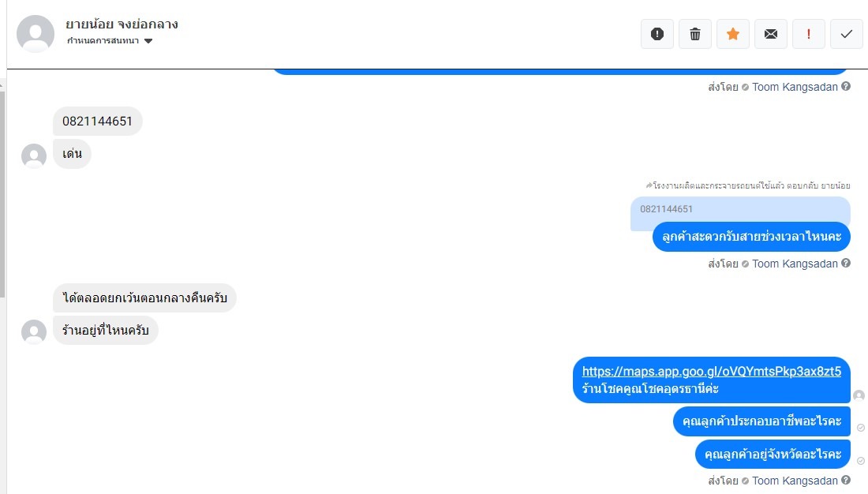Click the quoted 0821144651 reply preview

click(740, 209)
